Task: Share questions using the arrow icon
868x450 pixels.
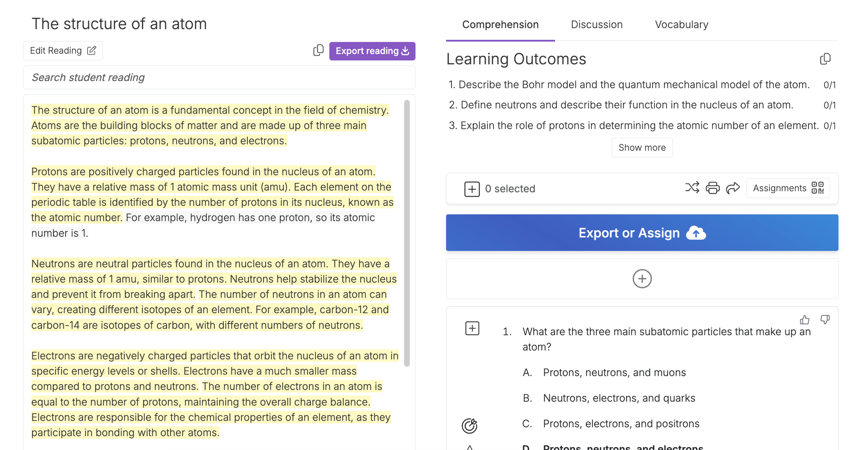Action: [733, 188]
